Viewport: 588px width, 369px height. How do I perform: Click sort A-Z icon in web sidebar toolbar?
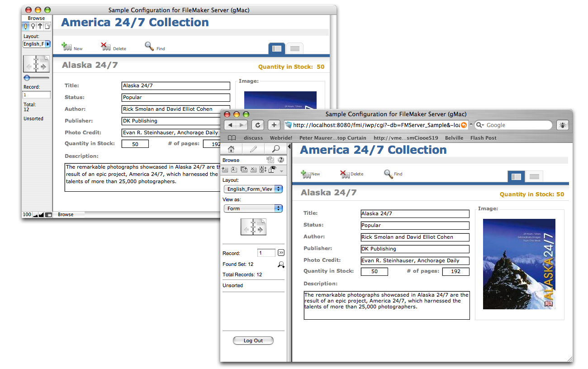263,170
